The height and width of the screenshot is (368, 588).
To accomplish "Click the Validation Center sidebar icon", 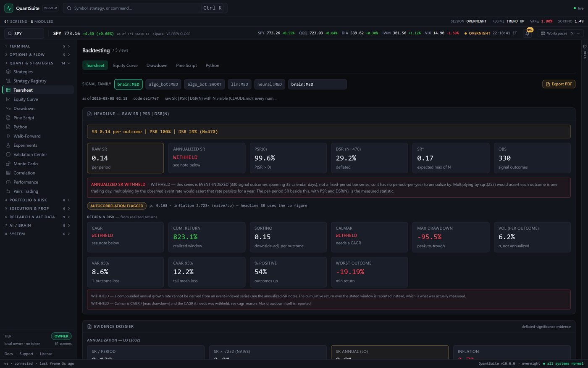I will point(8,154).
